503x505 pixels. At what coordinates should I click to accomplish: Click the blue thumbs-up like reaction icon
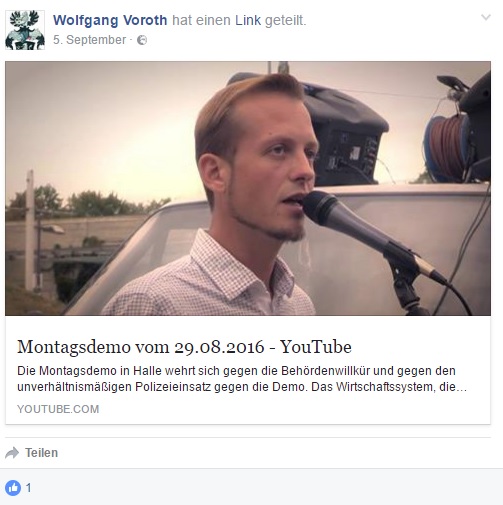pos(13,488)
